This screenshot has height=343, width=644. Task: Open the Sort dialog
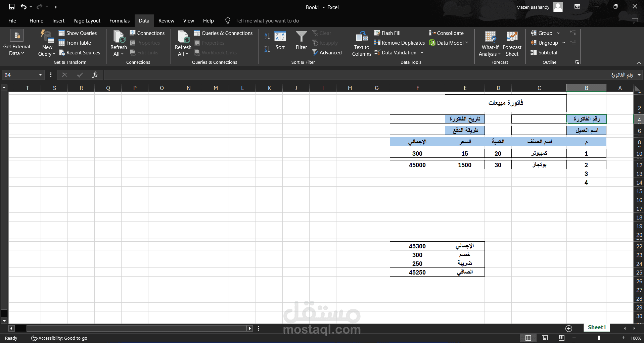[280, 40]
